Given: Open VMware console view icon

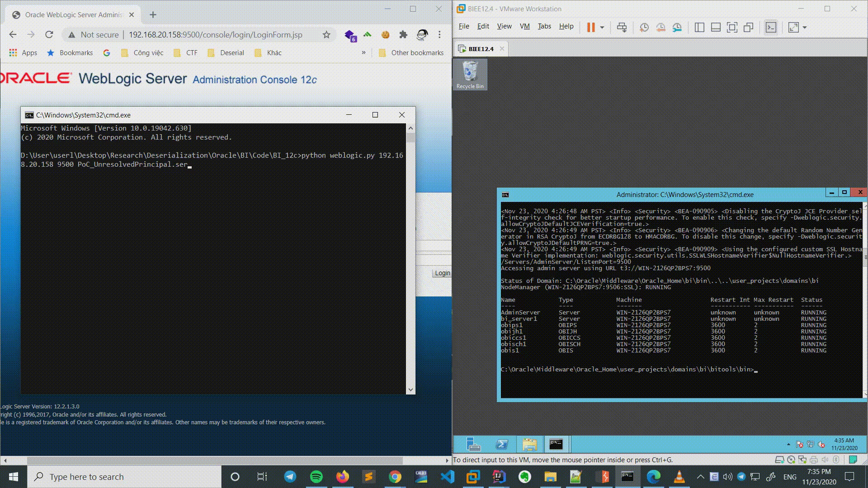Looking at the screenshot, I should (771, 28).
